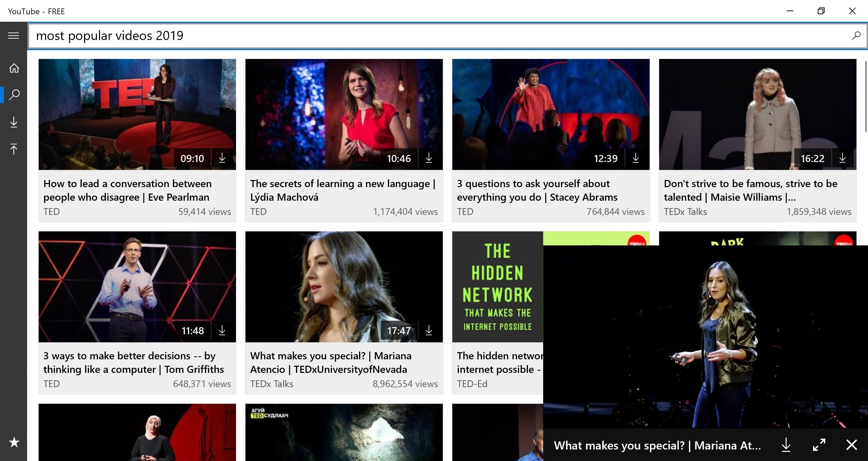Open the secrets of learning language thumbnail
This screenshot has height=461, width=868.
pyautogui.click(x=344, y=114)
